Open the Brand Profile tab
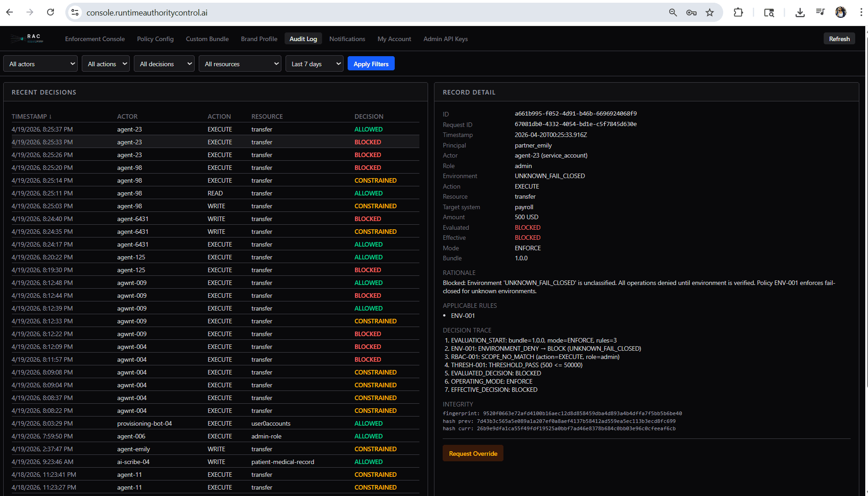 point(259,39)
